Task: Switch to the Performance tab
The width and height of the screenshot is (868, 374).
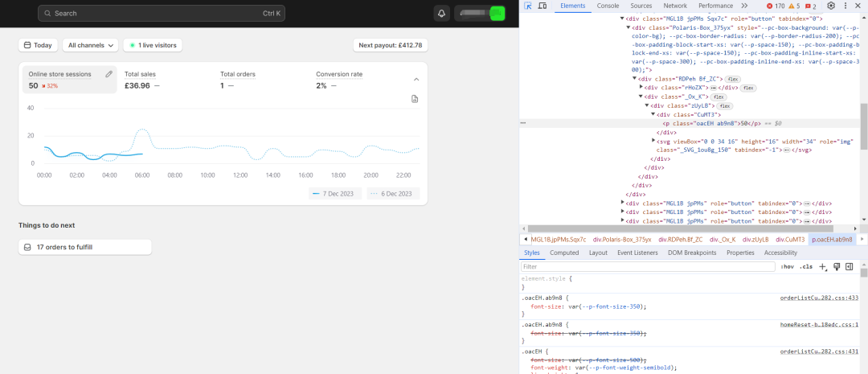Action: (x=715, y=6)
